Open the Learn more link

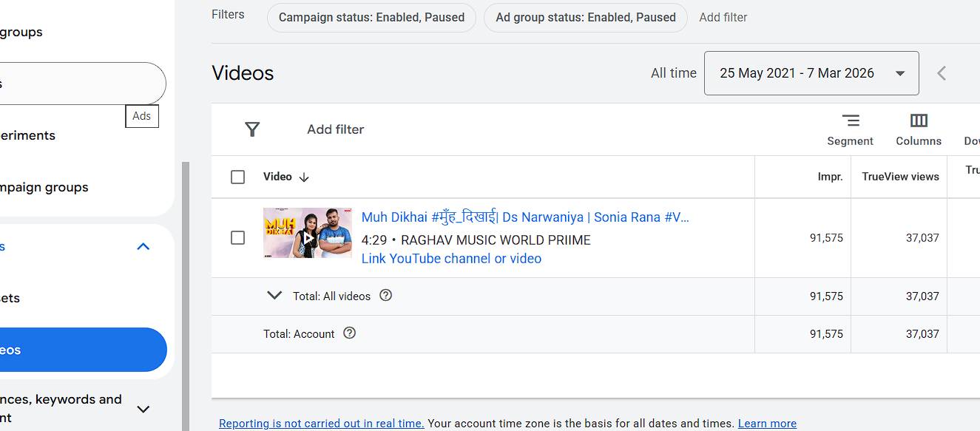coord(767,424)
